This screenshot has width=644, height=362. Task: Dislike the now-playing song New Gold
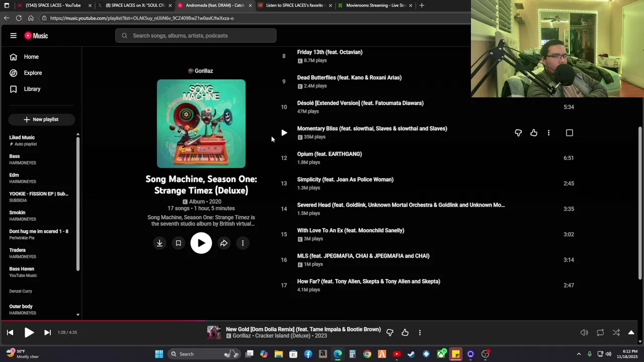(x=389, y=332)
